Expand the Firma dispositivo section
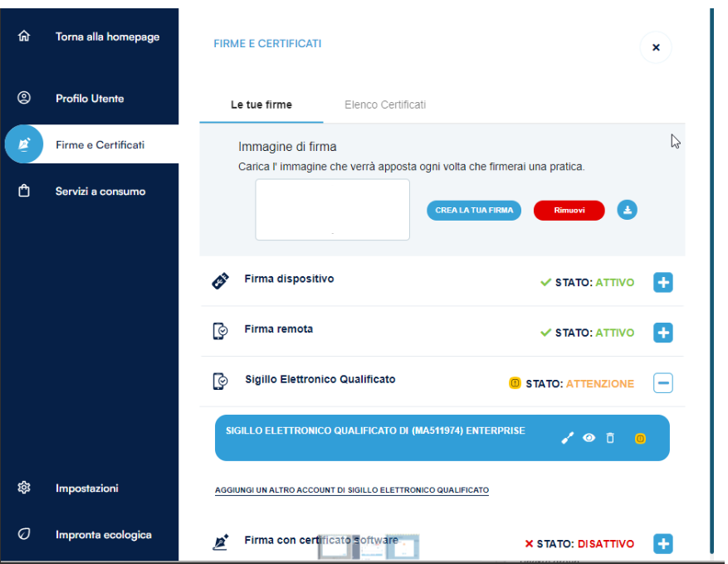 click(x=662, y=283)
